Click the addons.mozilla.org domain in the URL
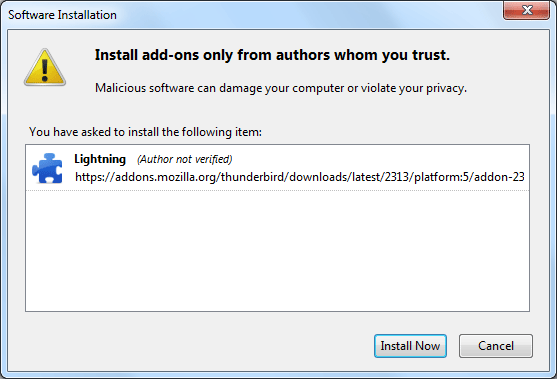The image size is (557, 379). click(x=164, y=177)
